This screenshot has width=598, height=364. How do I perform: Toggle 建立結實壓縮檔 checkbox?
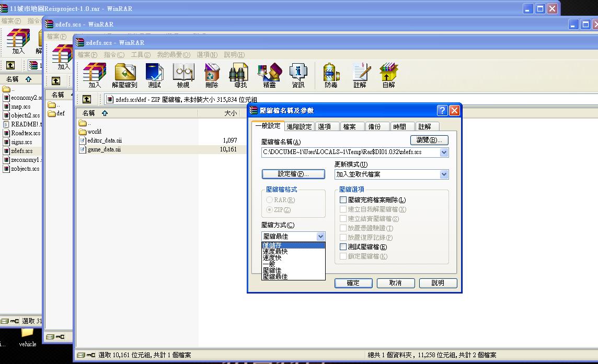[x=343, y=219]
